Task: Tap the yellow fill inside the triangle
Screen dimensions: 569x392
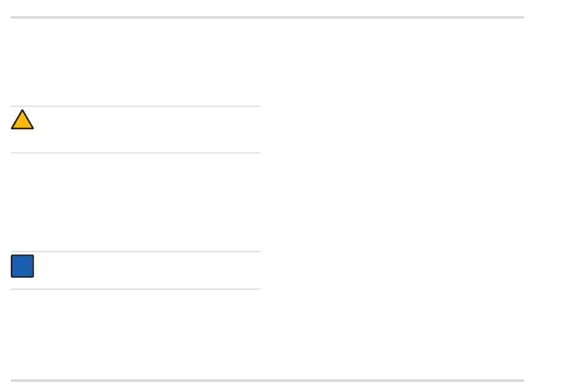Action: (x=22, y=122)
